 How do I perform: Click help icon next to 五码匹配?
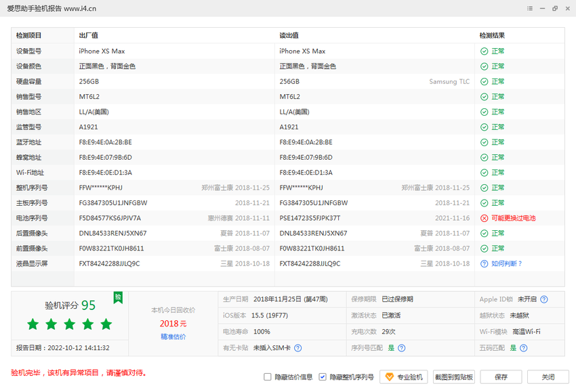[524, 348]
